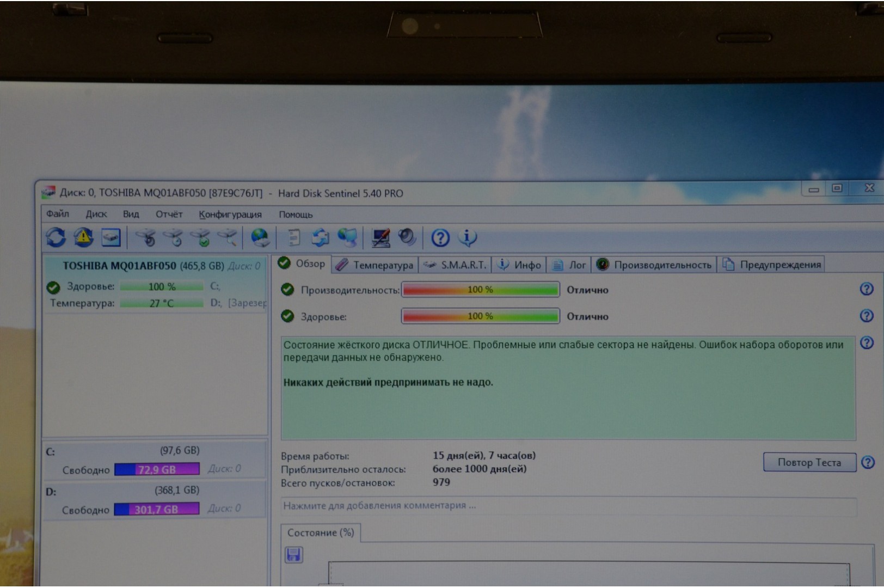
Task: Open the report document toolbar icon
Action: 293,237
